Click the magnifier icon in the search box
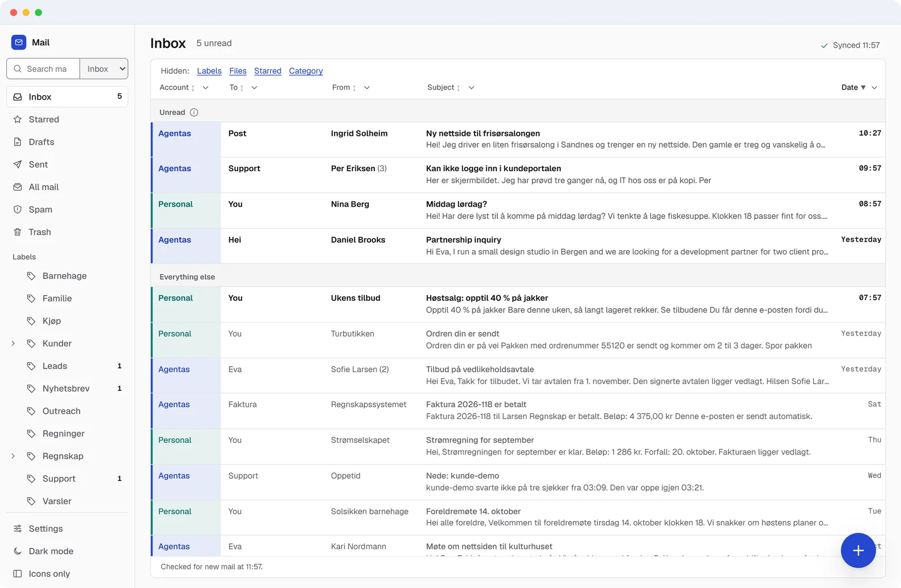 pyautogui.click(x=17, y=69)
